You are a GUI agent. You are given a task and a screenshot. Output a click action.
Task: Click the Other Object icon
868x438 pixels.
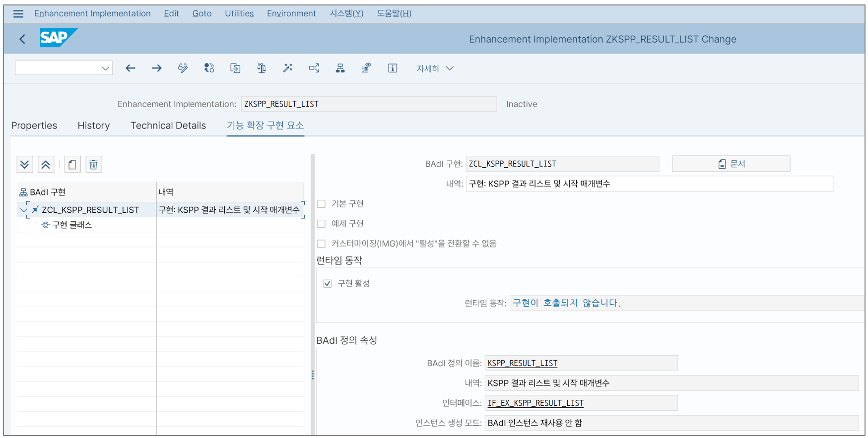(x=235, y=68)
